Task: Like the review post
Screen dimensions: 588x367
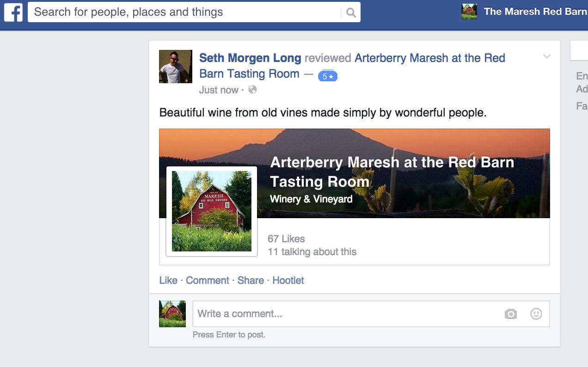Action: pos(168,281)
